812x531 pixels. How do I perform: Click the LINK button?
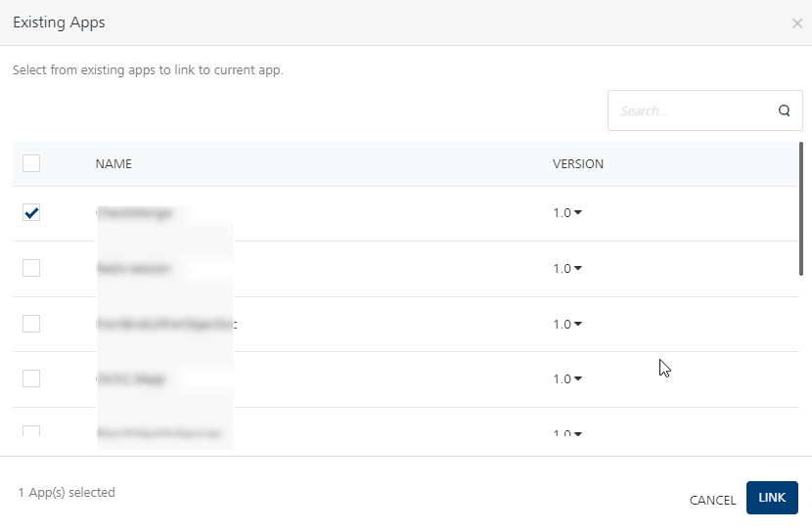tap(772, 498)
